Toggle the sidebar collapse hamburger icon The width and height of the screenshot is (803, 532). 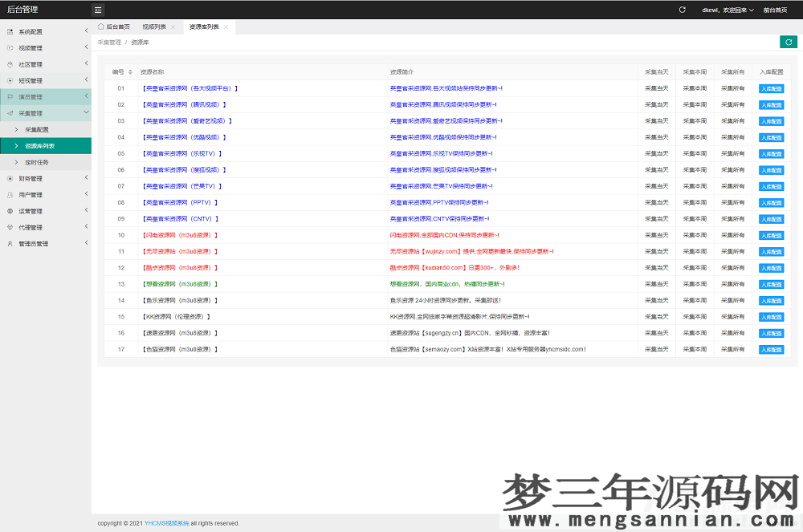click(x=98, y=10)
